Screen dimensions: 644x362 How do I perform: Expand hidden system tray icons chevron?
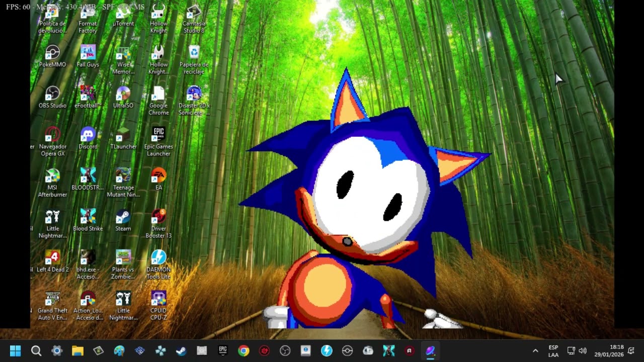(535, 350)
